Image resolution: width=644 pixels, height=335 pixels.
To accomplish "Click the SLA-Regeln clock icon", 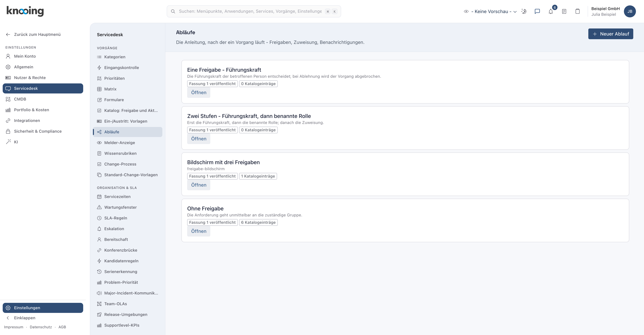I will coord(99,218).
